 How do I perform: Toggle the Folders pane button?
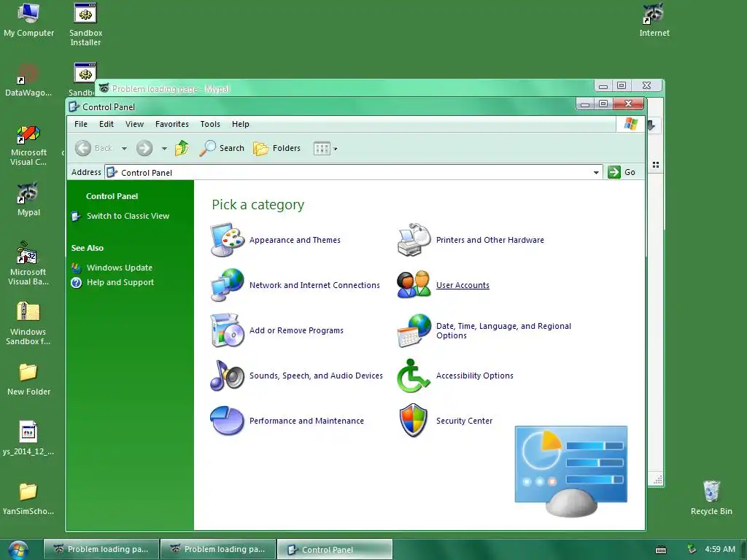click(276, 148)
